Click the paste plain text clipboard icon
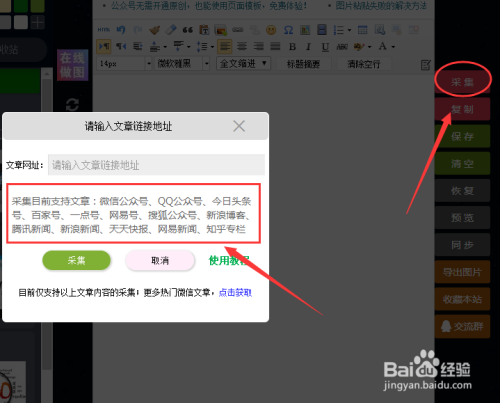 click(204, 30)
